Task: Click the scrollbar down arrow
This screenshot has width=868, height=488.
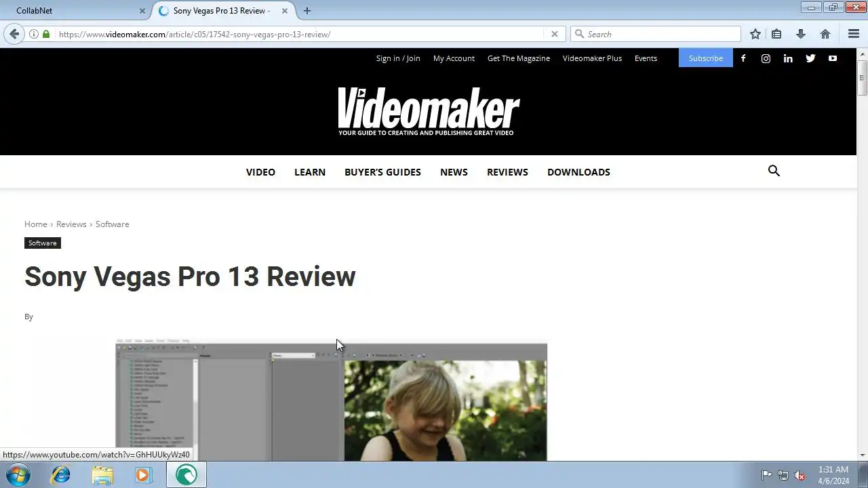Action: point(863,455)
